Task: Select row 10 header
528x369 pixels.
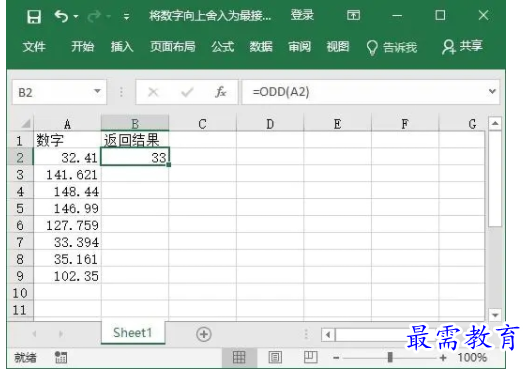Action: [x=20, y=293]
